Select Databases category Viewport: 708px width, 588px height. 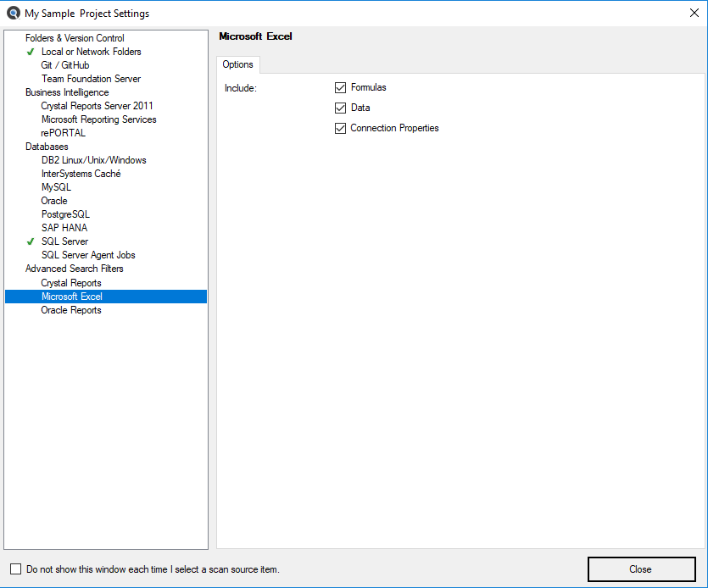click(x=47, y=147)
